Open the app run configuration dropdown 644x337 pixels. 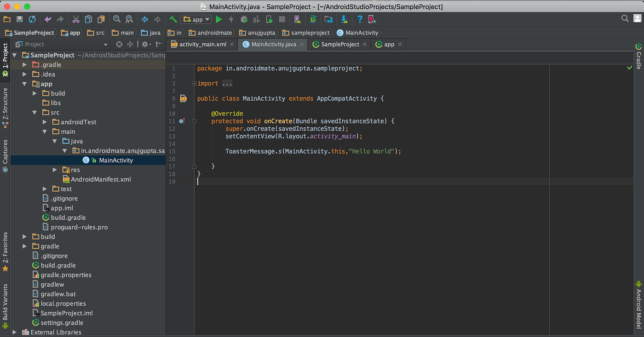196,19
